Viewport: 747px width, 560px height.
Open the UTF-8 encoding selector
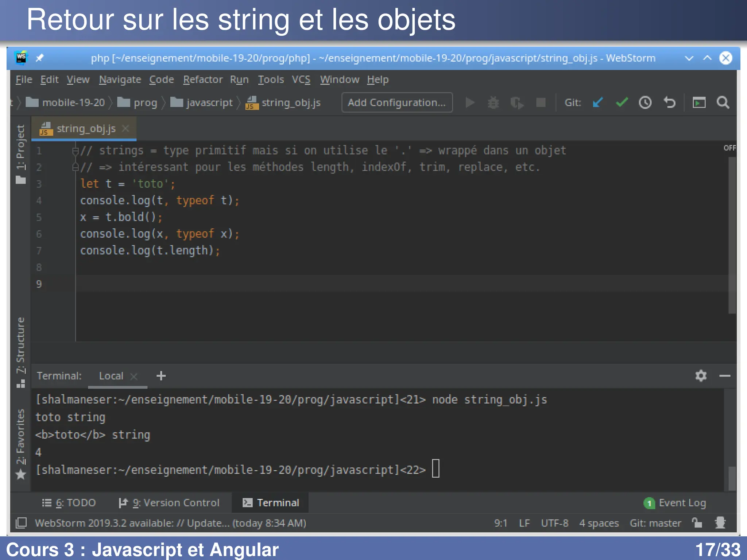(x=554, y=523)
